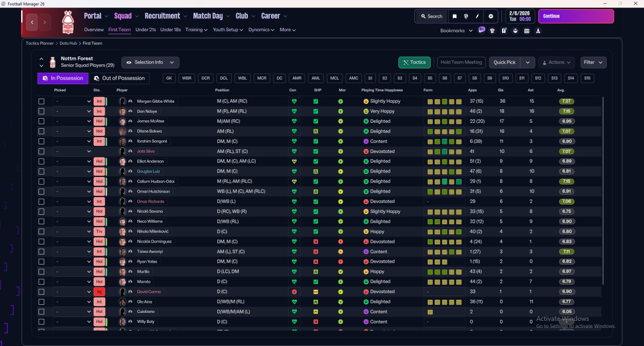Go forward using the right arrow
Screen dimensions: 644x346
tap(45, 22)
